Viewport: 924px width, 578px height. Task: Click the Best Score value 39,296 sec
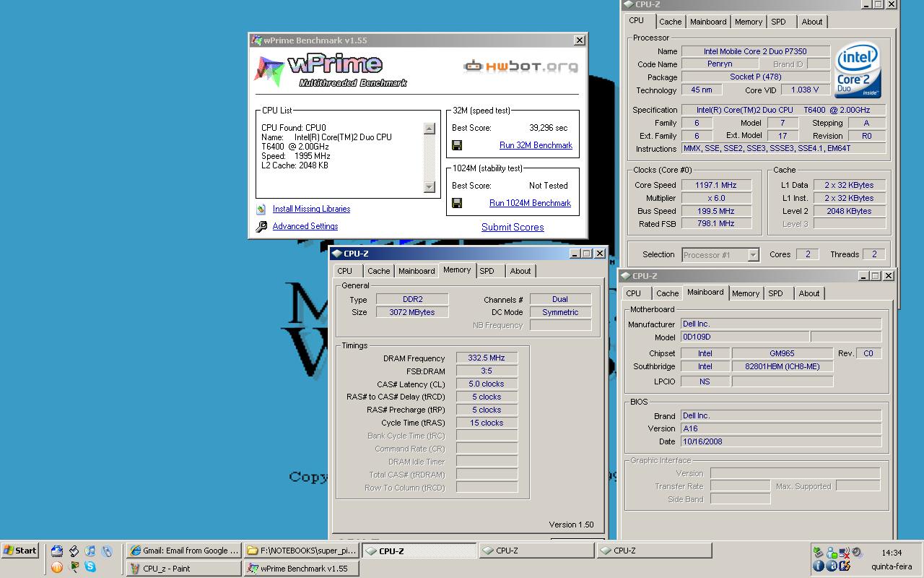click(549, 128)
